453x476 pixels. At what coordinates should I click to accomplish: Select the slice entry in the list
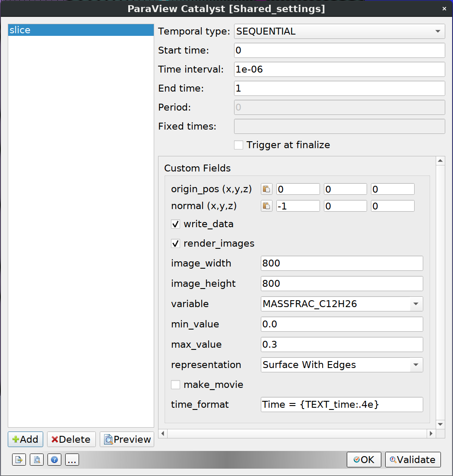point(80,30)
